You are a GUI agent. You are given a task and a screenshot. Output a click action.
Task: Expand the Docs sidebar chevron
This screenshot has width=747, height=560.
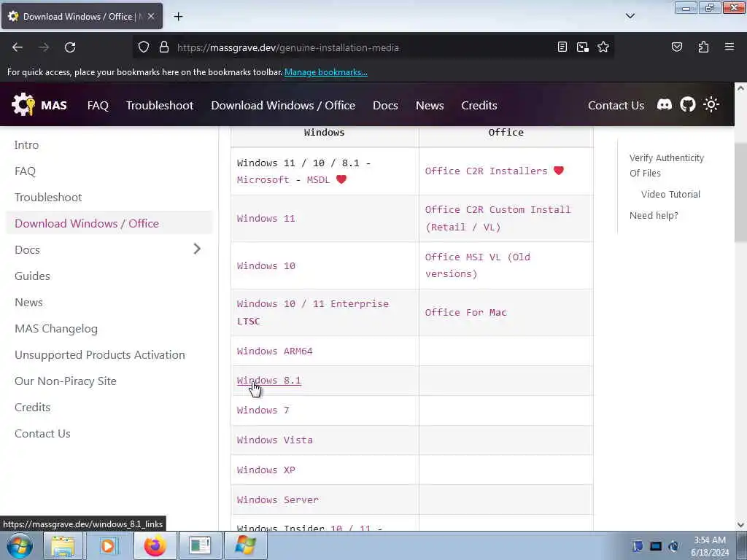tap(197, 249)
